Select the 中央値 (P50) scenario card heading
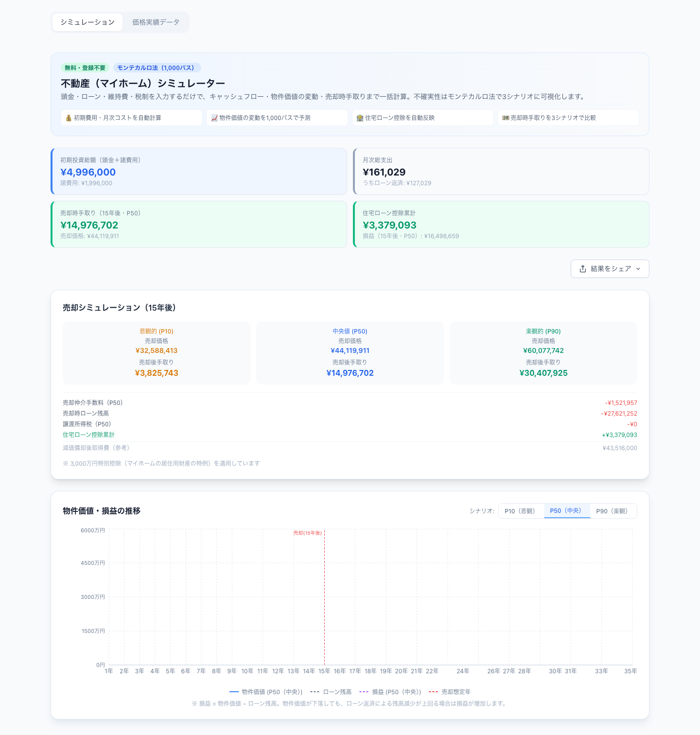The image size is (700, 735). tap(350, 332)
